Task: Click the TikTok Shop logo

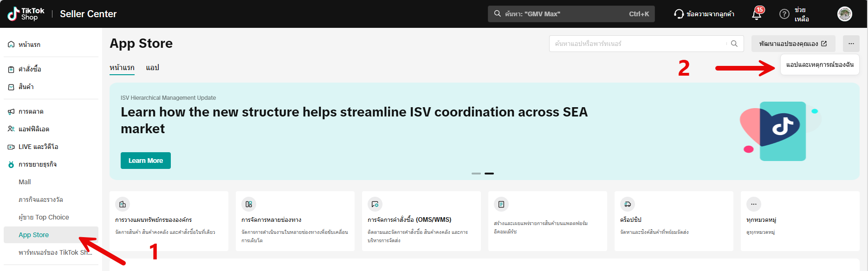Action: tap(26, 14)
